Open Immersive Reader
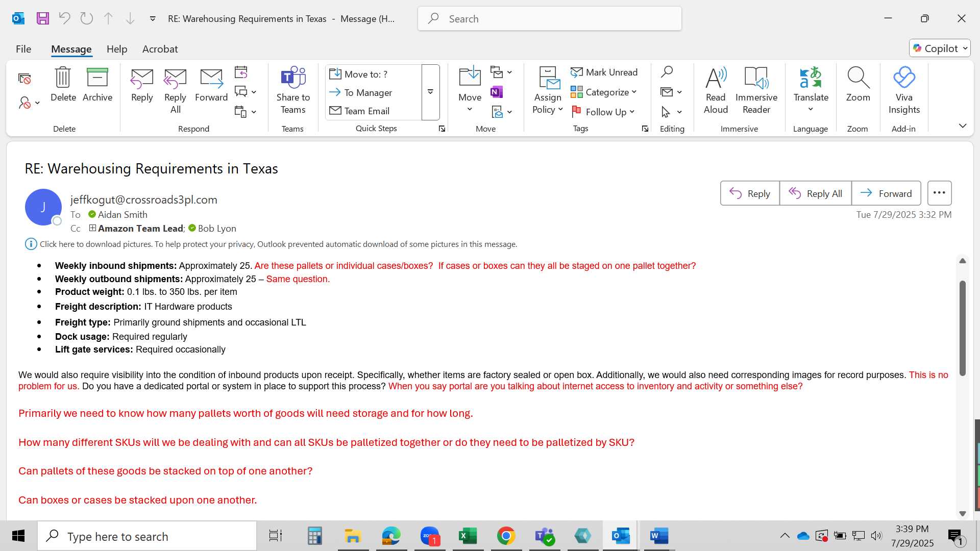980x551 pixels. [x=756, y=91]
